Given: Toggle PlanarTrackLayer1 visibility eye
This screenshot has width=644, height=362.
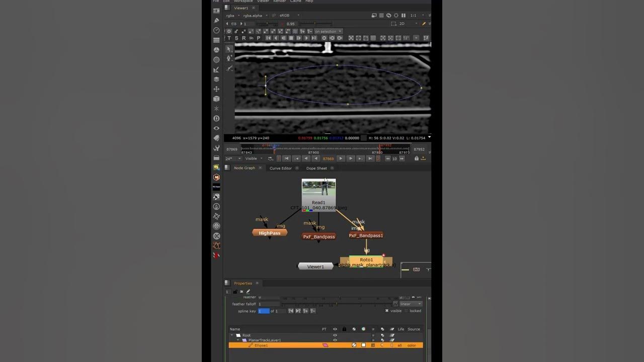Looking at the screenshot, I should pos(335,340).
